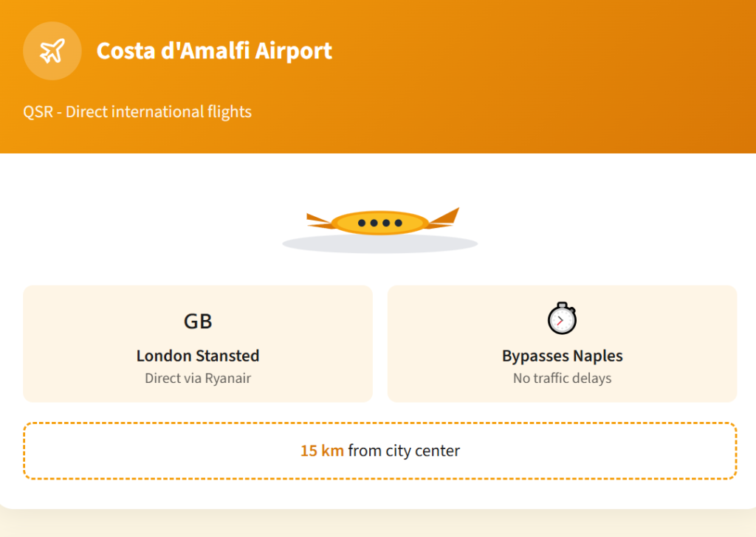Select the Bypasses Naples heading

(562, 356)
